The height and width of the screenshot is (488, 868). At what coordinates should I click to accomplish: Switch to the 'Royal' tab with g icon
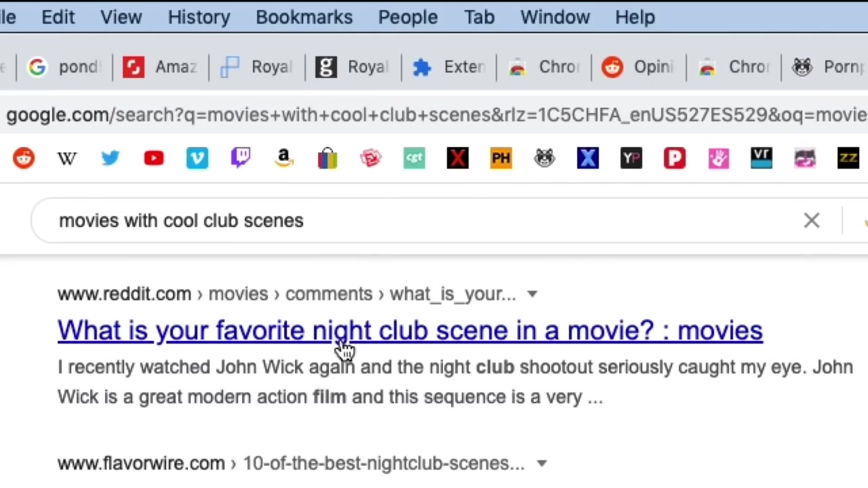click(x=353, y=67)
